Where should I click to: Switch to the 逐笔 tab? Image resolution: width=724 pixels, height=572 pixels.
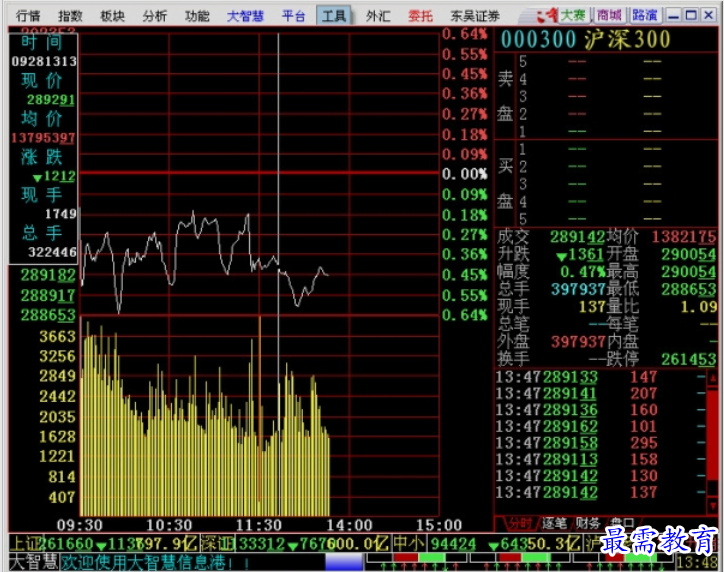(554, 523)
